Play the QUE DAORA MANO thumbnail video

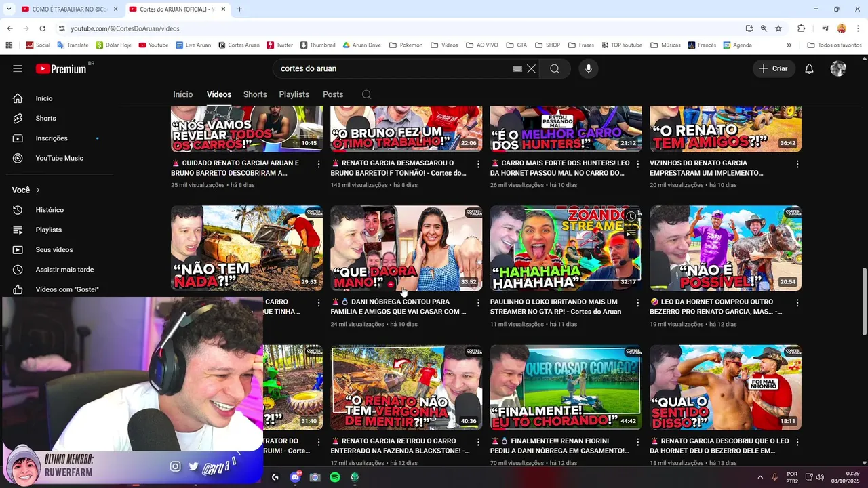[x=406, y=248]
